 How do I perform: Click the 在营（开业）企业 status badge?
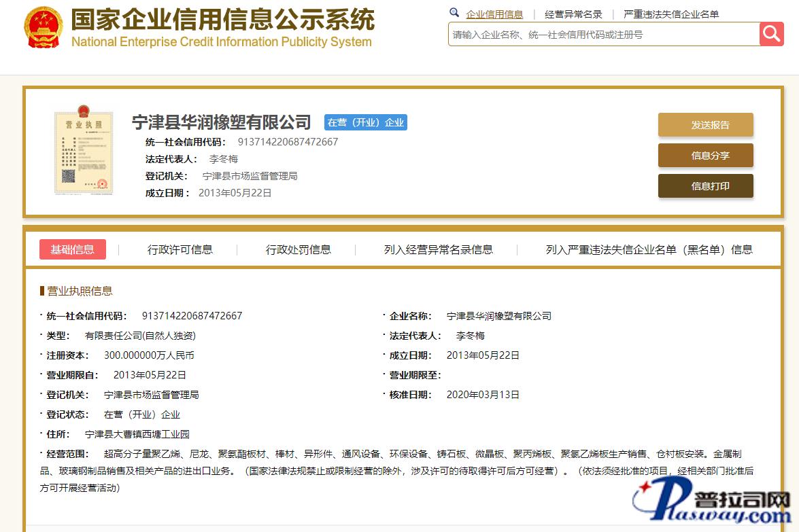tap(366, 123)
